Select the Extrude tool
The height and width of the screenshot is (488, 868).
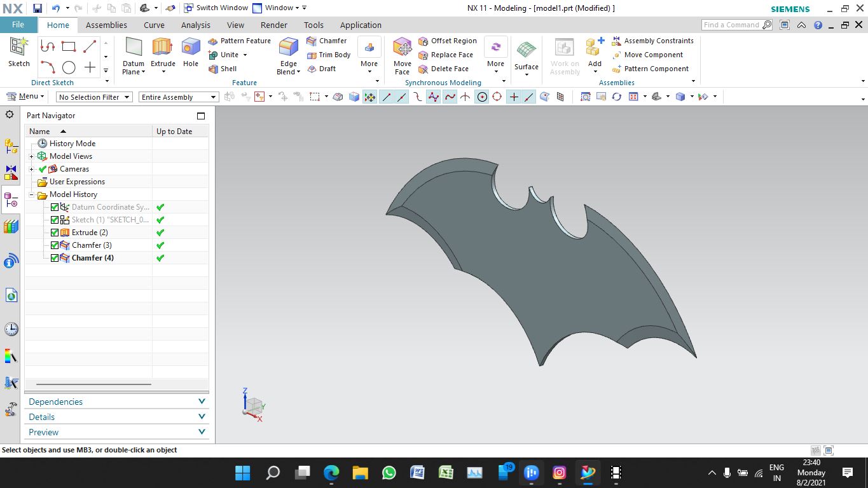(x=163, y=52)
